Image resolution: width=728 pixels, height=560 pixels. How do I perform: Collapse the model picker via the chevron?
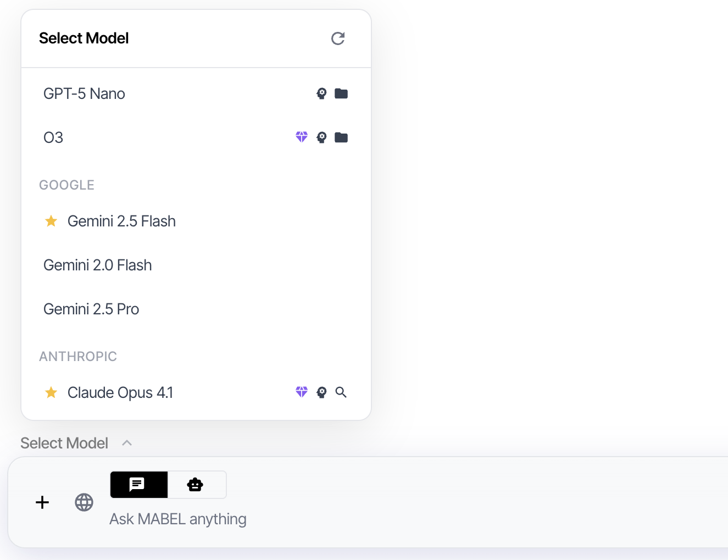(x=127, y=442)
